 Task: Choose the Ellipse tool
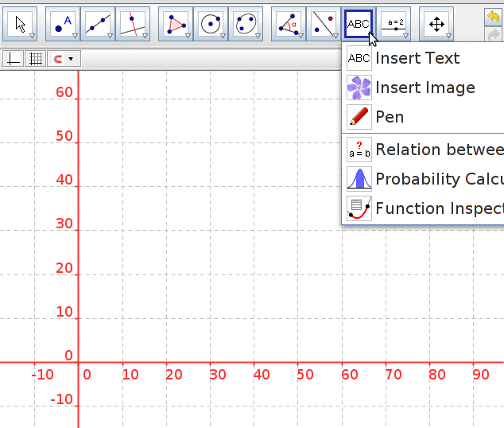click(x=246, y=24)
